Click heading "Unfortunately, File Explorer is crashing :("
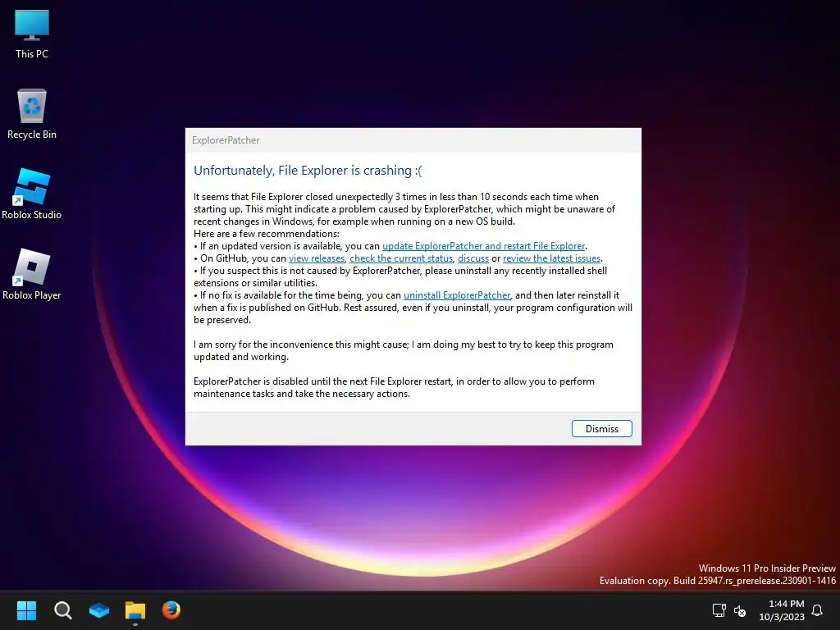840x630 pixels. (x=308, y=171)
